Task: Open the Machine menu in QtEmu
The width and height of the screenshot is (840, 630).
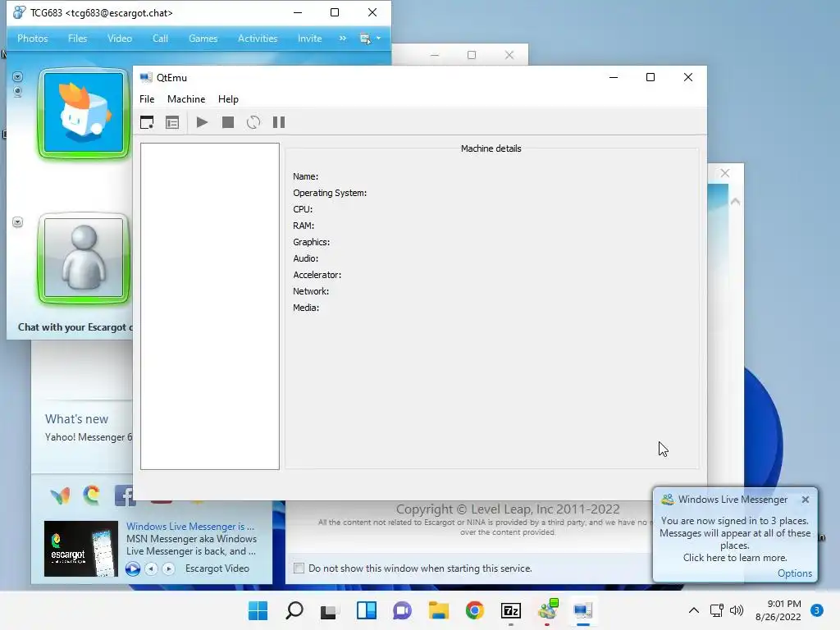Action: point(186,99)
